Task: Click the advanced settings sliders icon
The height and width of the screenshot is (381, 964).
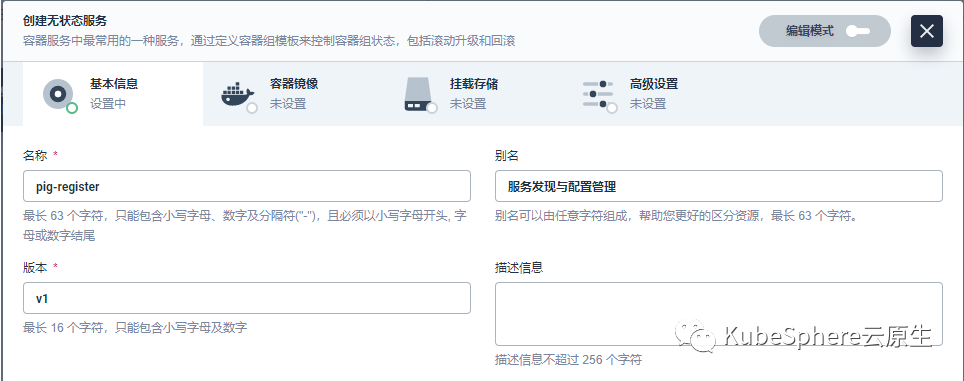Action: 598,94
